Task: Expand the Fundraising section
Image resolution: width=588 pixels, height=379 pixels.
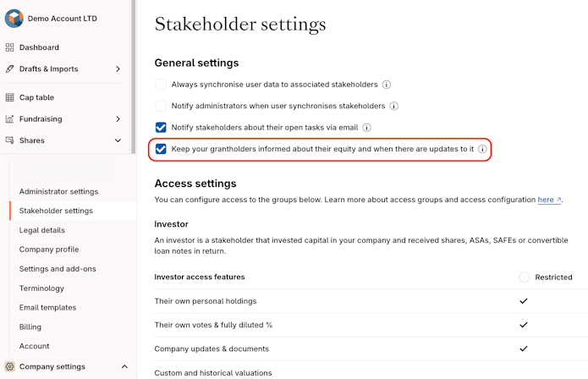Action: [x=118, y=119]
